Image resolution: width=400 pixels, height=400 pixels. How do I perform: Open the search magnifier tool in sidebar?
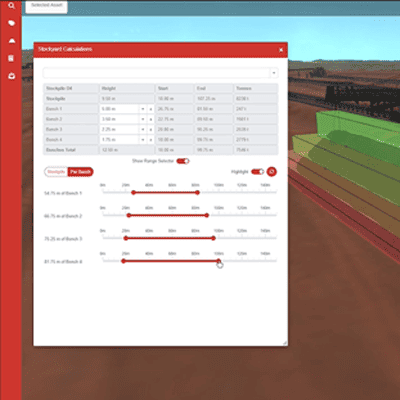pyautogui.click(x=12, y=6)
